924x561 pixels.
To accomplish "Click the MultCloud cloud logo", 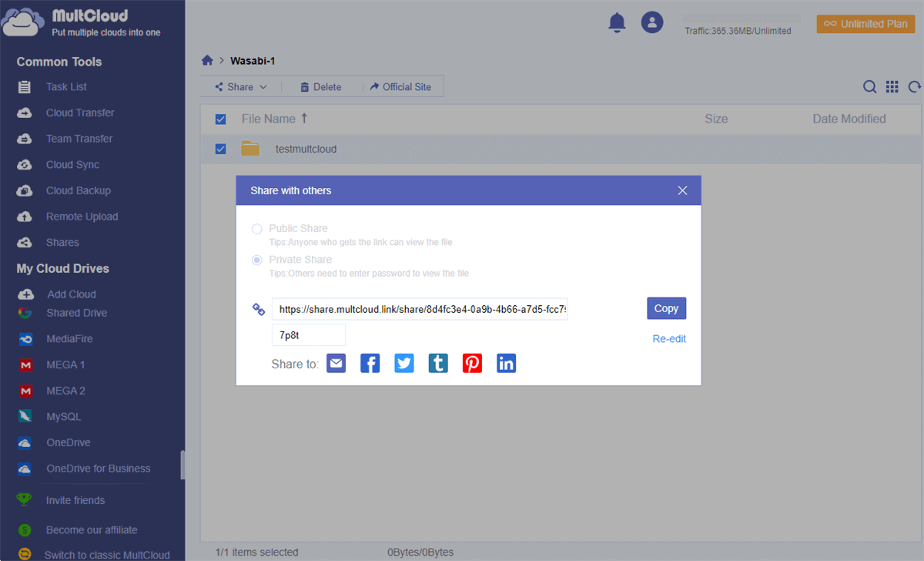I will coord(24,22).
